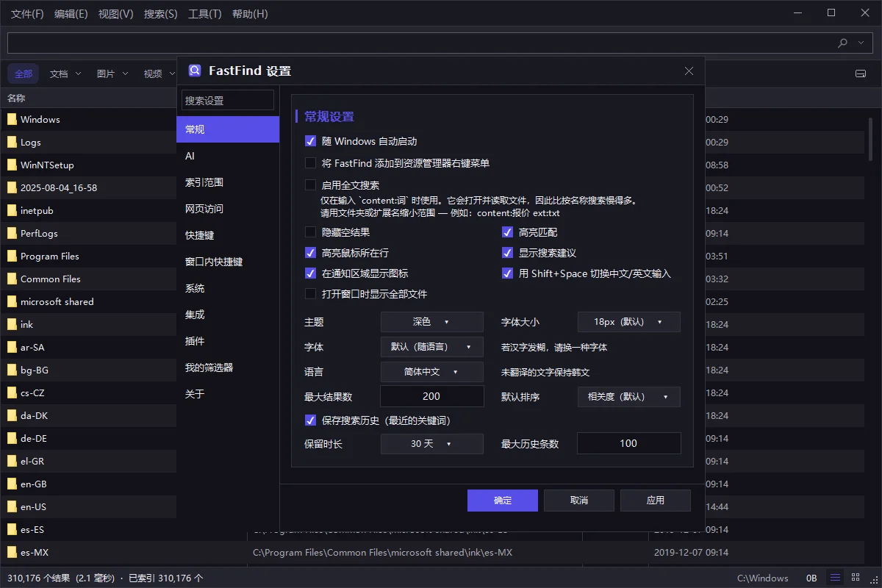Select the AI settings category

click(x=228, y=156)
